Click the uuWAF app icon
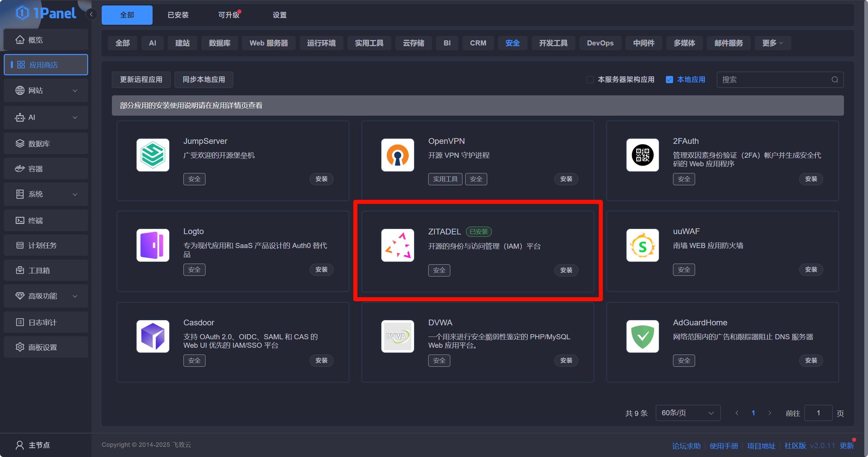Screen dimensions: 868x457 [642, 245]
